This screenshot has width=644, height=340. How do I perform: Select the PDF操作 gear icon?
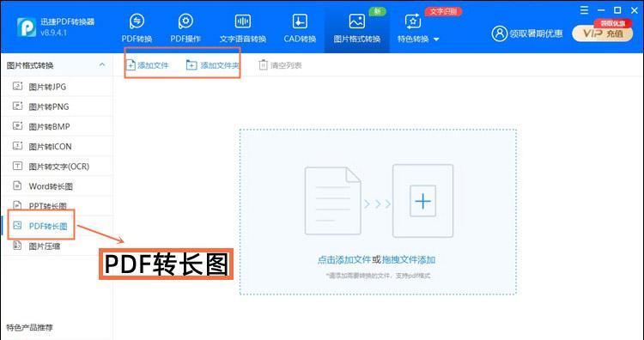click(185, 21)
